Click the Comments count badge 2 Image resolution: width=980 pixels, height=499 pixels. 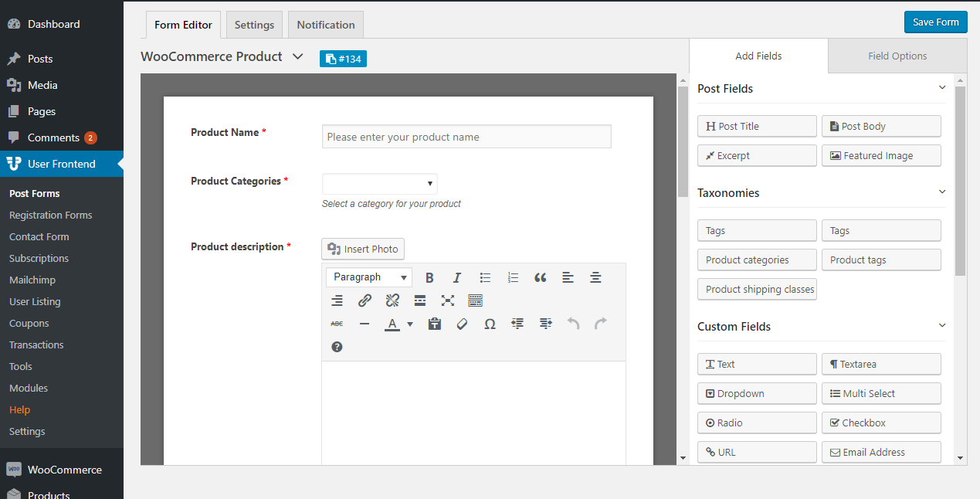[x=90, y=137]
